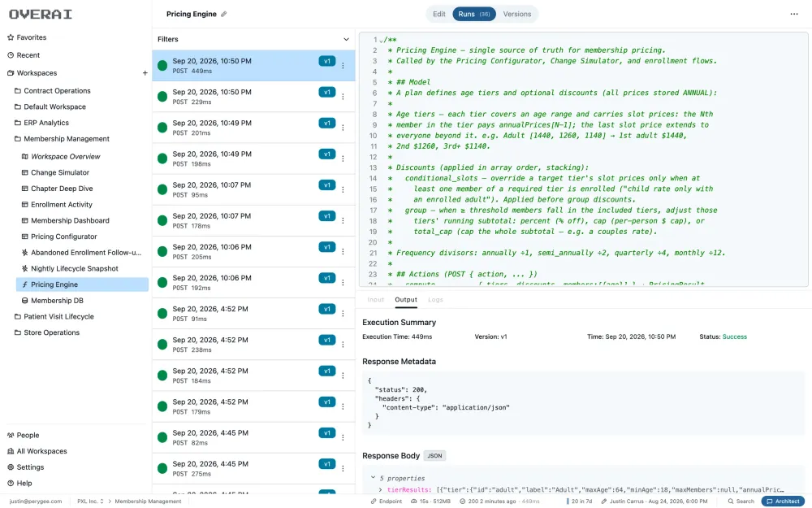Screen dimensions: 812x508
Task: Switch to the Edit tab
Action: (x=439, y=14)
